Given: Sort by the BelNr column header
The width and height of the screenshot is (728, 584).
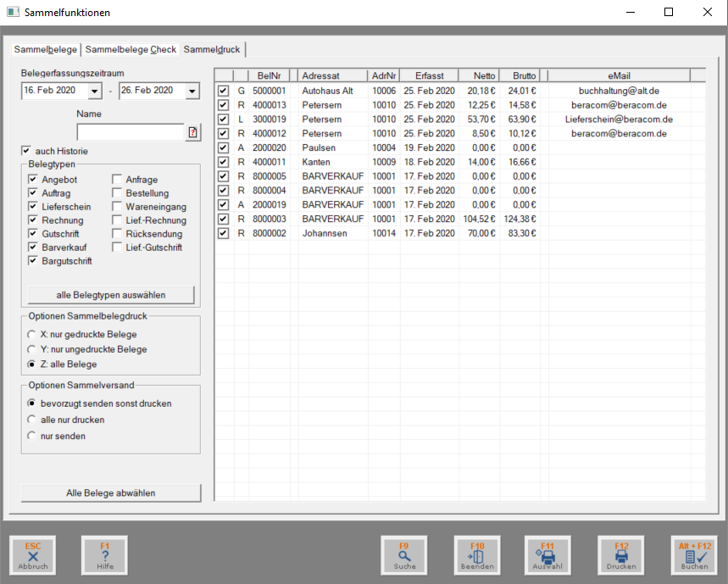Looking at the screenshot, I should [x=270, y=75].
